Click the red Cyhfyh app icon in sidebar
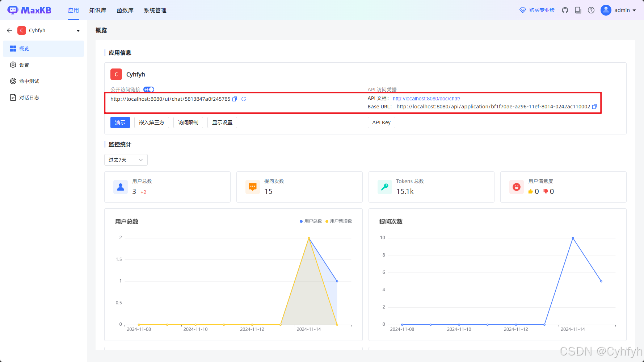The height and width of the screenshot is (362, 644). click(x=22, y=30)
